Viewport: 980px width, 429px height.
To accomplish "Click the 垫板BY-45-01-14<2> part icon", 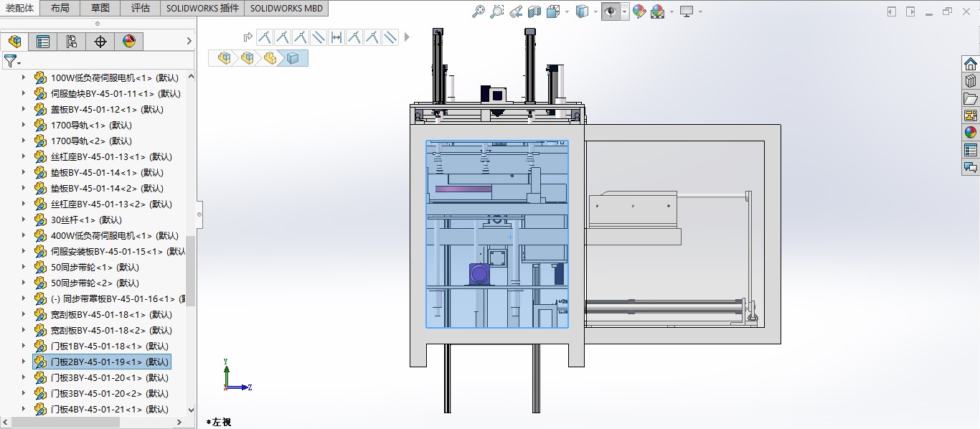I will coord(40,188).
